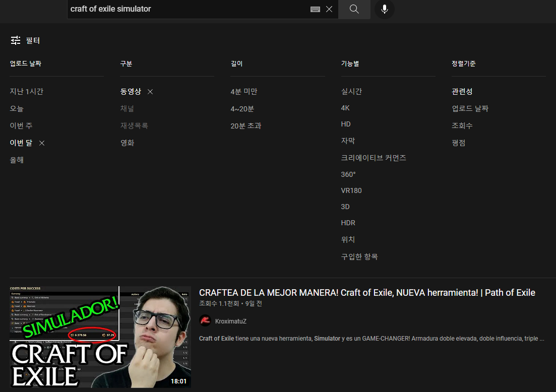The image size is (556, 392).
Task: Click the 업로드 날짜 column header
Action: pyautogui.click(x=26, y=63)
